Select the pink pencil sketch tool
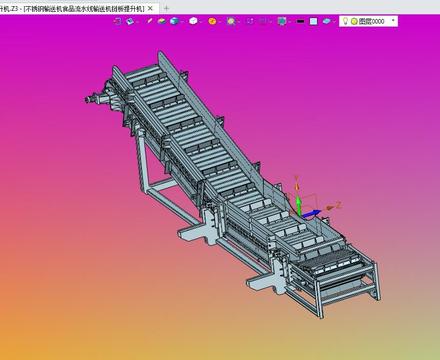440x360 pixels. pyautogui.click(x=149, y=21)
